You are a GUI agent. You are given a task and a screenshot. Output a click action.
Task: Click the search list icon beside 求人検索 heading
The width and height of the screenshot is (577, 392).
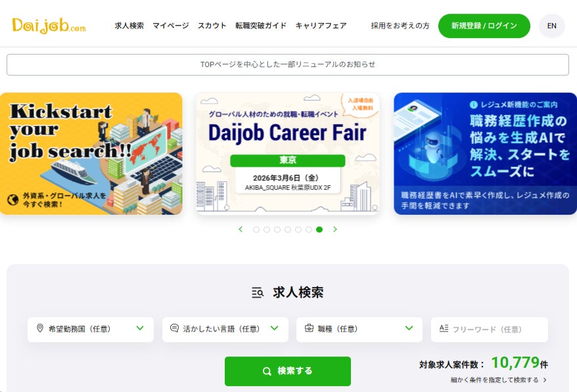258,293
